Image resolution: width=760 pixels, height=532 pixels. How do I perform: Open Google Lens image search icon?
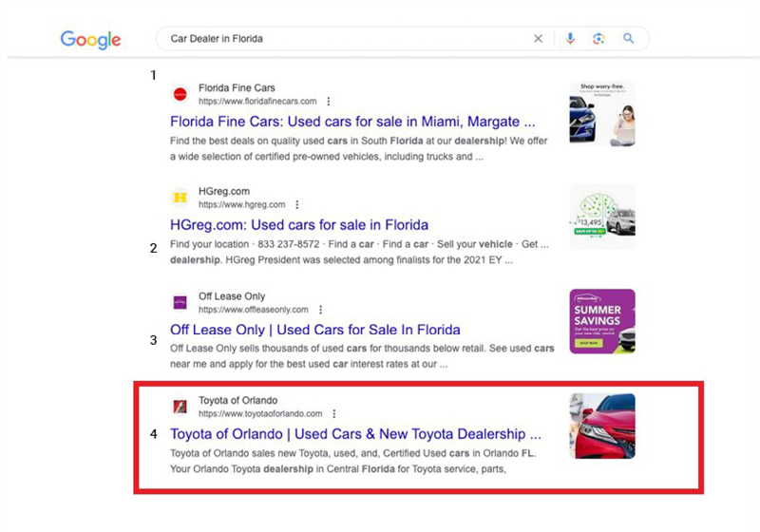[598, 39]
